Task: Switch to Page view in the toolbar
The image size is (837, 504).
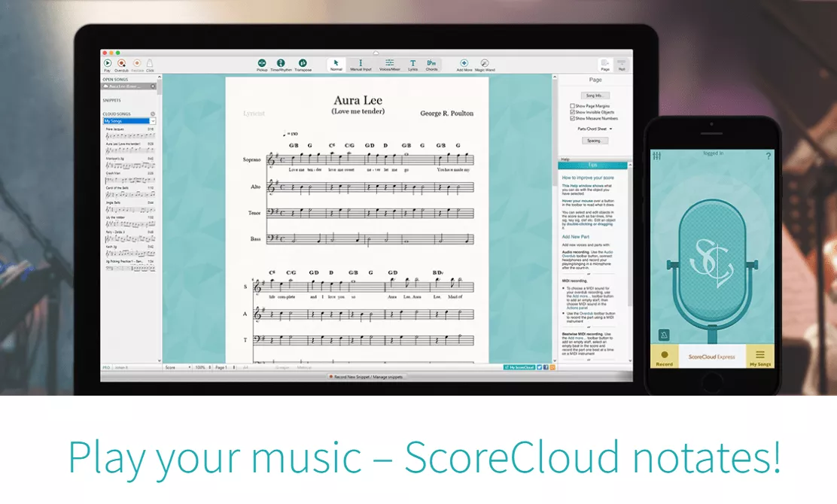Action: pos(605,65)
